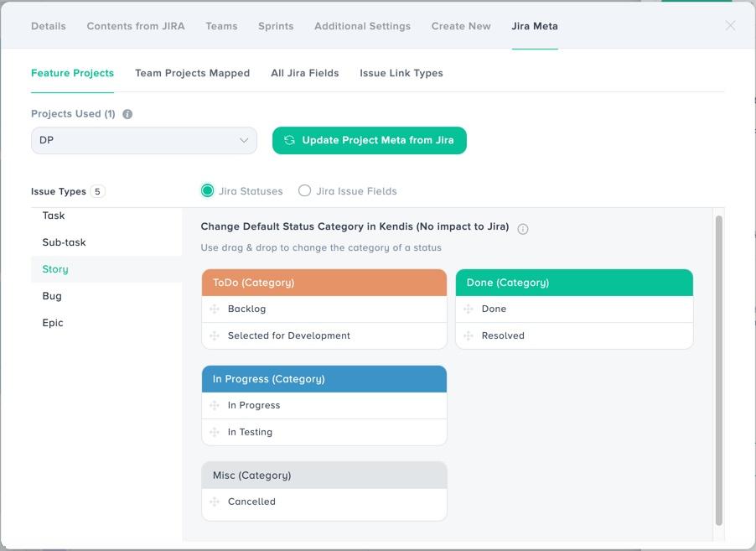Screen dimensions: 756x551
Task: Open the DP project dropdown
Action: pyautogui.click(x=143, y=140)
